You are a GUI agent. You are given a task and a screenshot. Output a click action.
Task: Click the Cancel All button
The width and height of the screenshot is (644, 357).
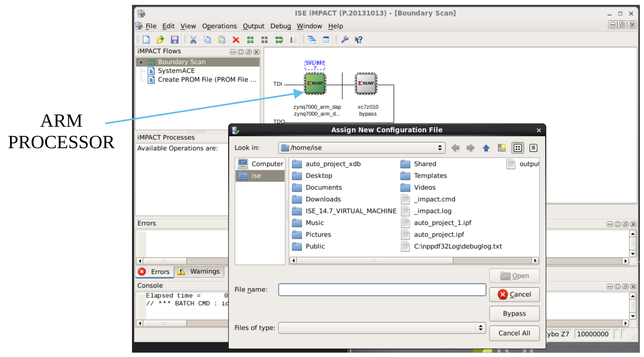514,333
